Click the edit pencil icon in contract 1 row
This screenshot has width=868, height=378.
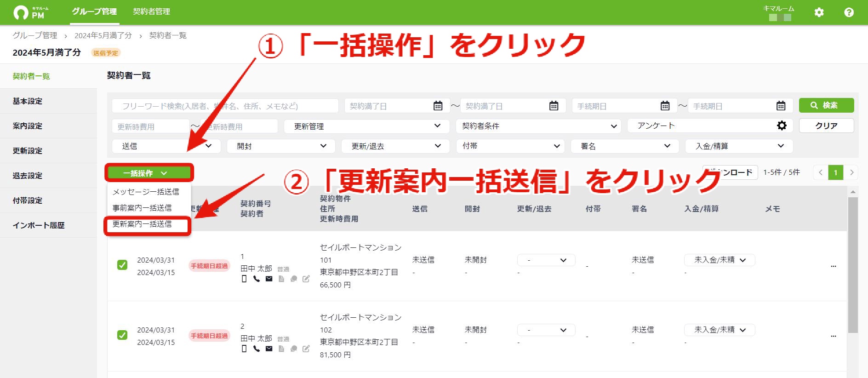tap(306, 279)
